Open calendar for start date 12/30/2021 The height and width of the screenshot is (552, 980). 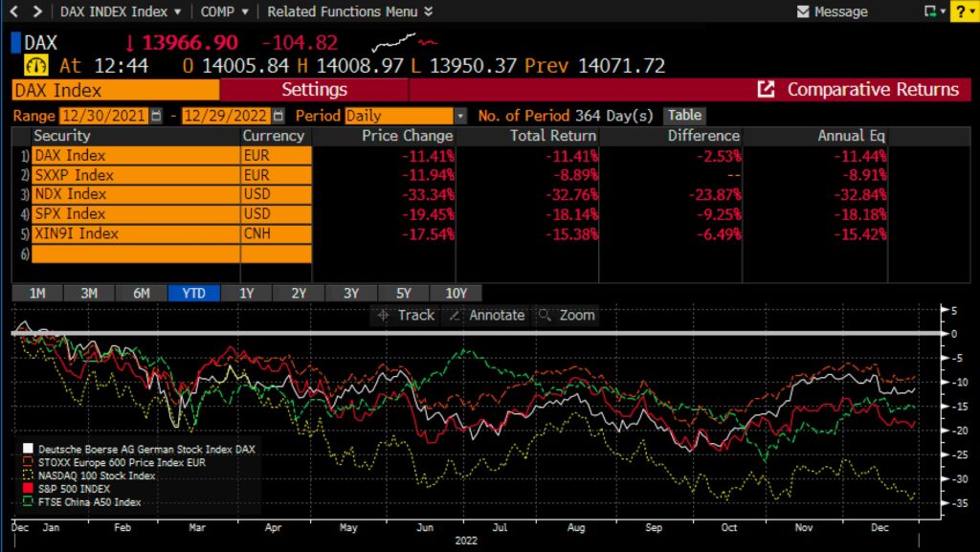(x=156, y=116)
